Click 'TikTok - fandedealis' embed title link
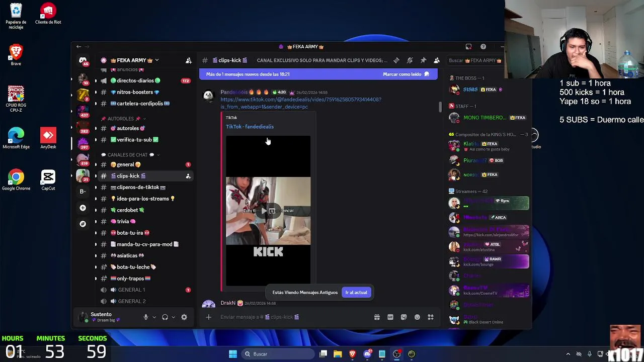The image size is (644, 362). [250, 127]
